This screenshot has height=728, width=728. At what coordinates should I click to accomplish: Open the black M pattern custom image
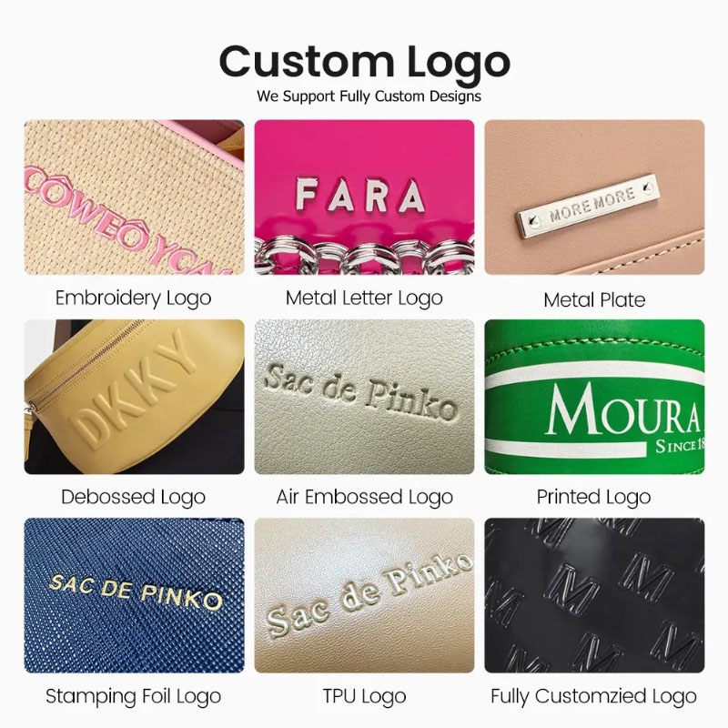pyautogui.click(x=594, y=596)
